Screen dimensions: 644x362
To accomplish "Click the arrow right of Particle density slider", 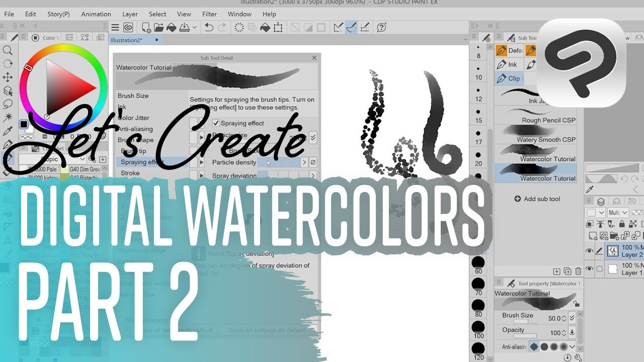I will pos(304,162).
